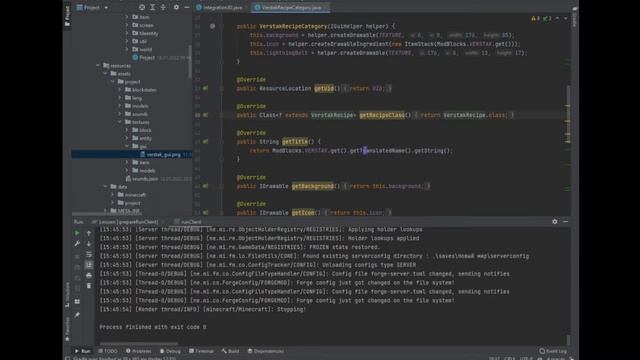Click Expand All in Project panel toolbar
This screenshot has width=640, height=360.
point(153,7)
